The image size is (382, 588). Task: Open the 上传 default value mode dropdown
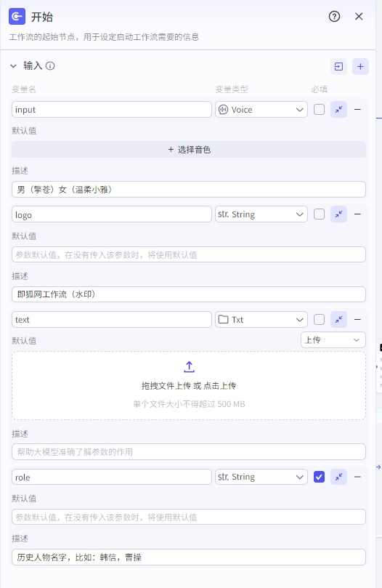tap(333, 339)
